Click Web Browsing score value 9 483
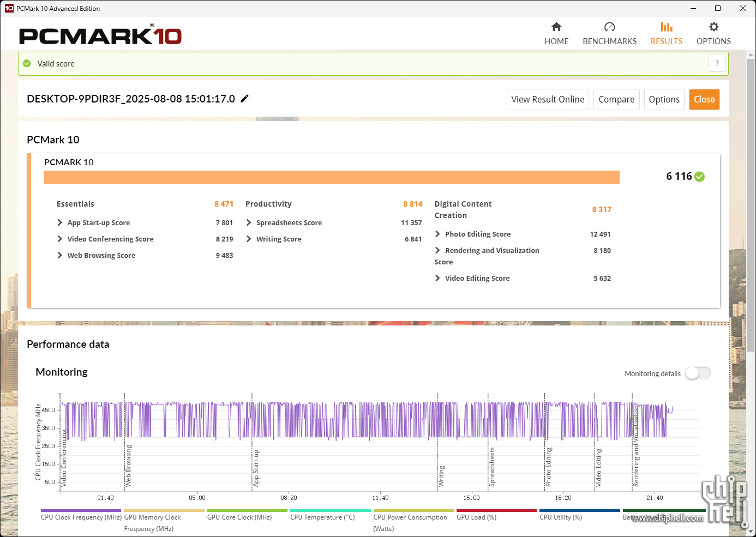Viewport: 756px width, 537px height. pos(224,256)
